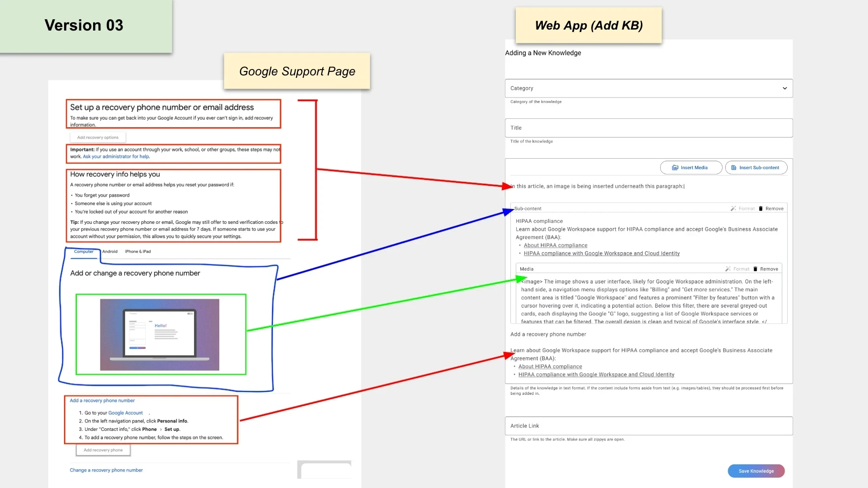Click into the Article Link input field
Image resolution: width=868 pixels, height=488 pixels.
point(649,426)
